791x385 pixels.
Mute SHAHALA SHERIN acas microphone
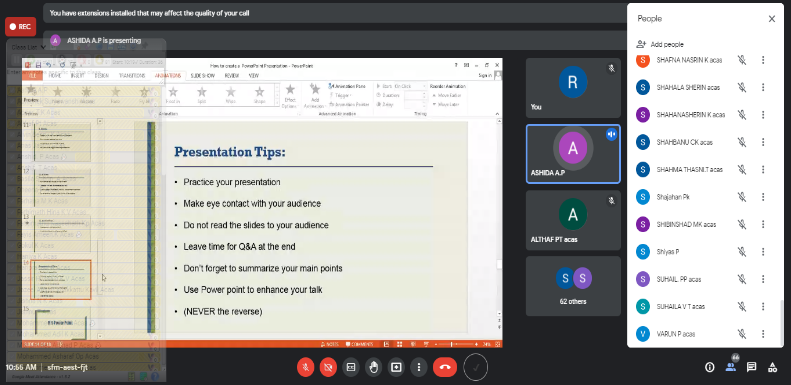coord(742,87)
